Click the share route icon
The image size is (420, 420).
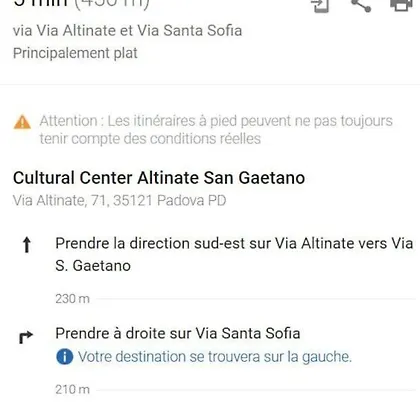pos(361,6)
